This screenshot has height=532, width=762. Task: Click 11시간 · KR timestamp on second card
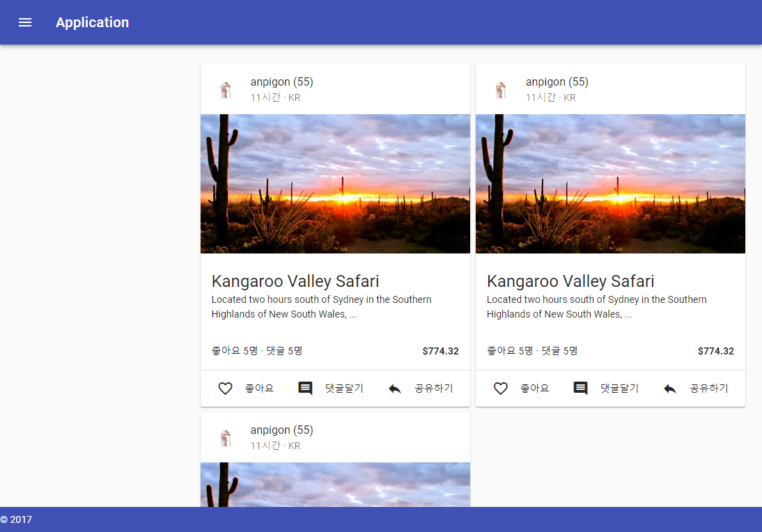tap(550, 97)
